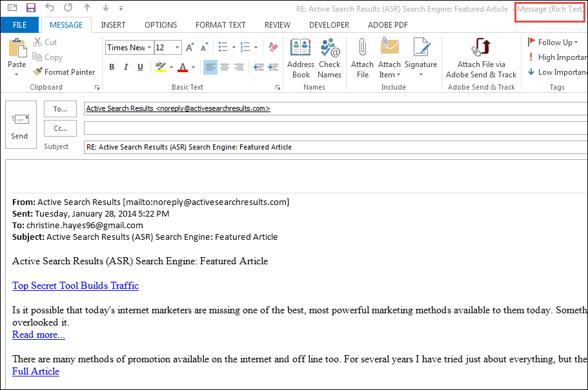Toggle bold formatting
This screenshot has height=390, width=588.
coord(111,66)
